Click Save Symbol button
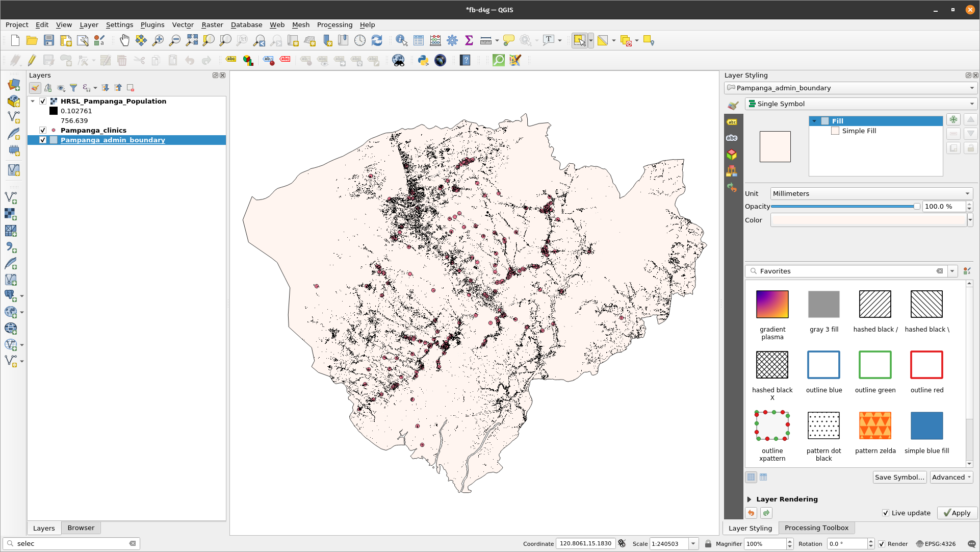This screenshot has width=980, height=552. tap(899, 477)
